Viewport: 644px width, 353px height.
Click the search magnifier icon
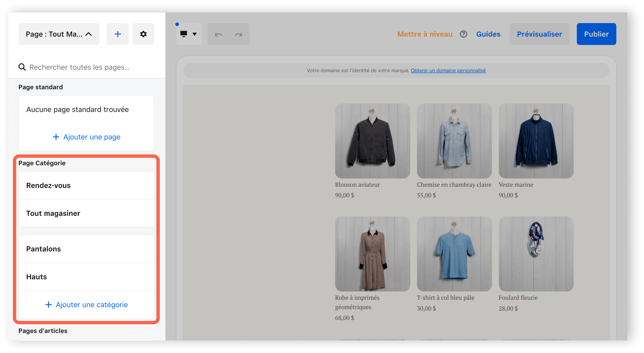tap(22, 67)
